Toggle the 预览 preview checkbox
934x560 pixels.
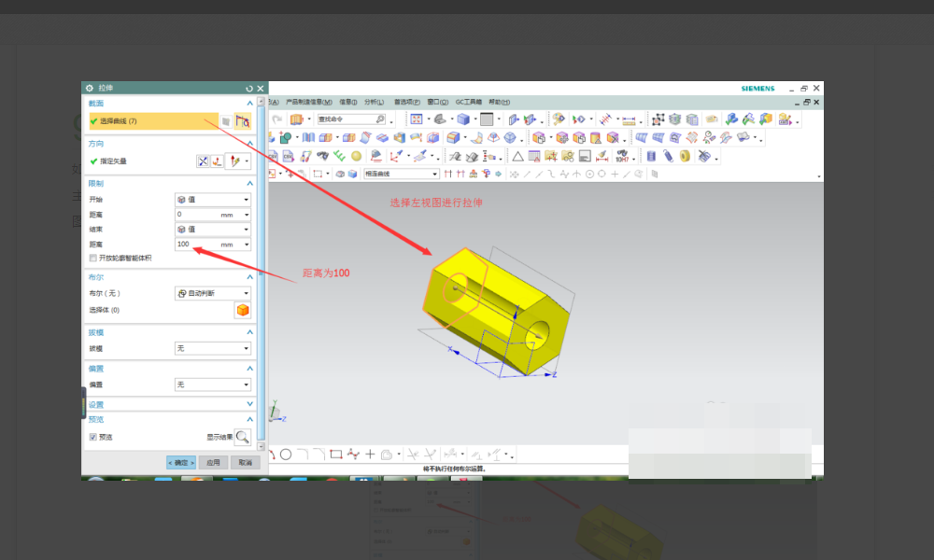coord(92,437)
